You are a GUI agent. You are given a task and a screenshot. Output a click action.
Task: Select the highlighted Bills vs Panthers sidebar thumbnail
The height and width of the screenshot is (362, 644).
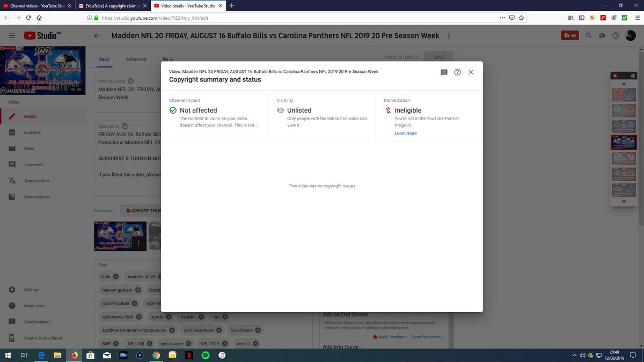pyautogui.click(x=624, y=142)
